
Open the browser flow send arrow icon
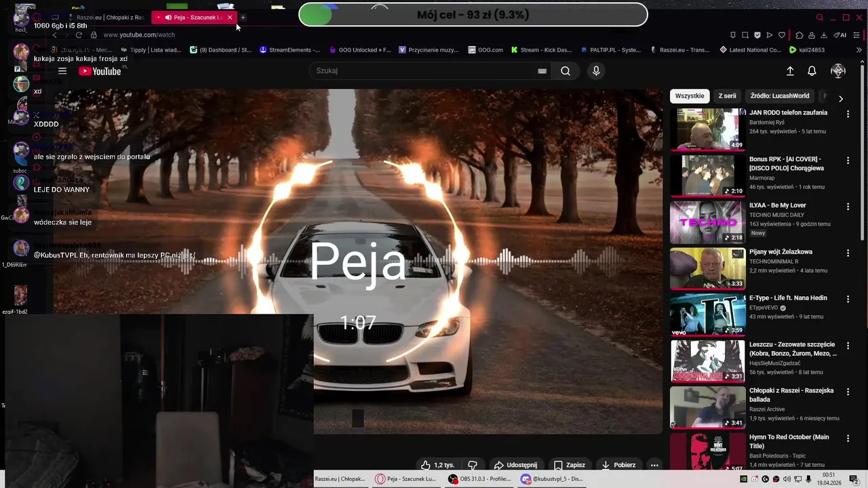point(770,35)
